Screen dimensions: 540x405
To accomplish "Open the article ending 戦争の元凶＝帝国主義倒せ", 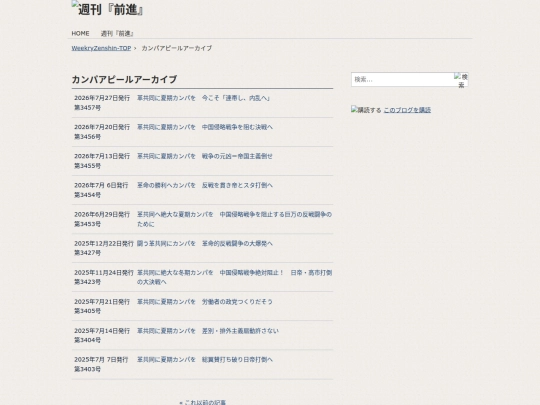I will (x=205, y=156).
